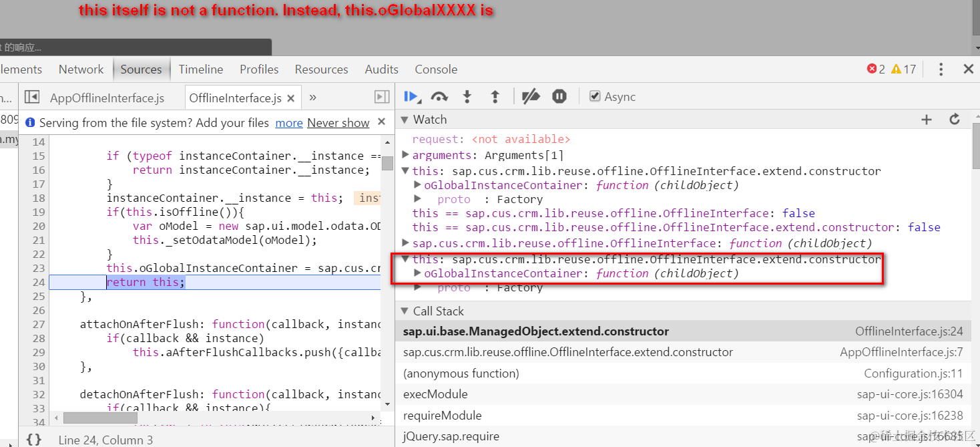980x447 pixels.
Task: Dismiss the file system info bar
Action: (x=382, y=122)
